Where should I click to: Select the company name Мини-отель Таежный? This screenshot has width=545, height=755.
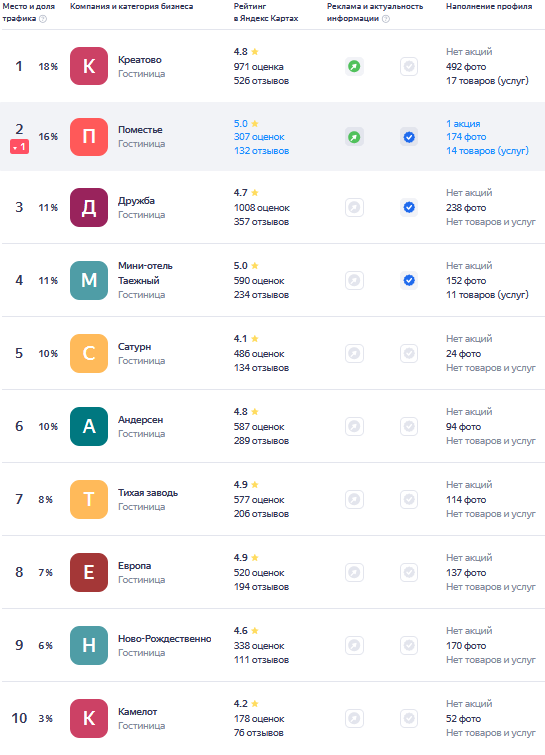click(145, 273)
